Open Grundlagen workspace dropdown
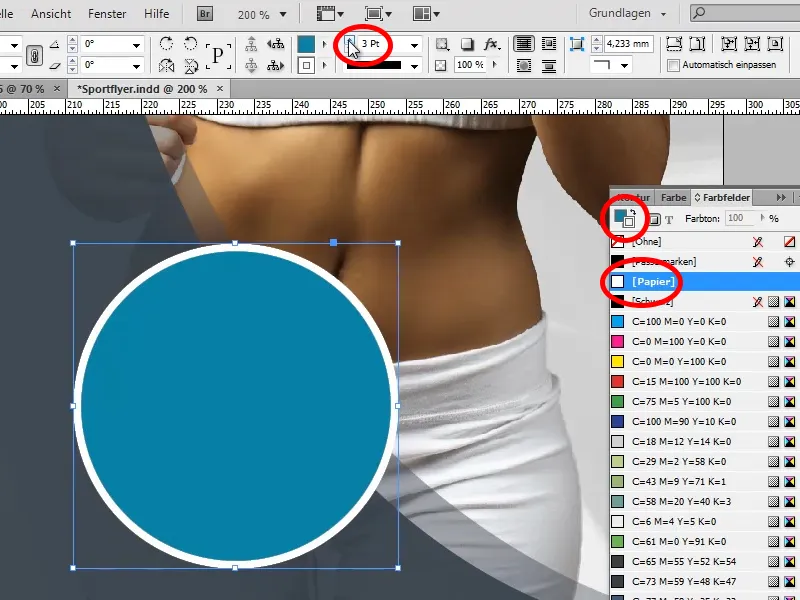 tap(663, 14)
